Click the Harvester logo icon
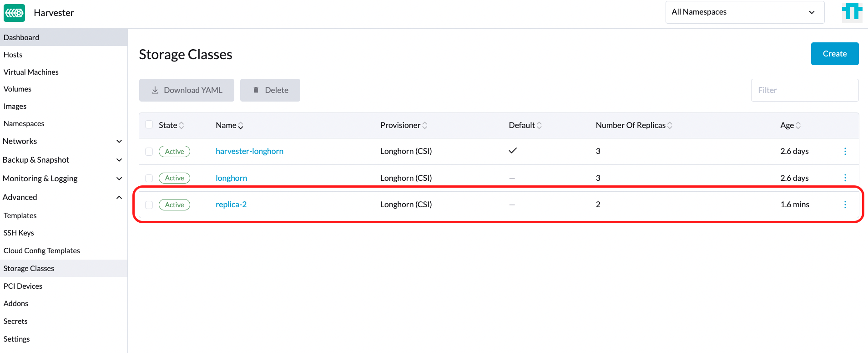 tap(14, 13)
